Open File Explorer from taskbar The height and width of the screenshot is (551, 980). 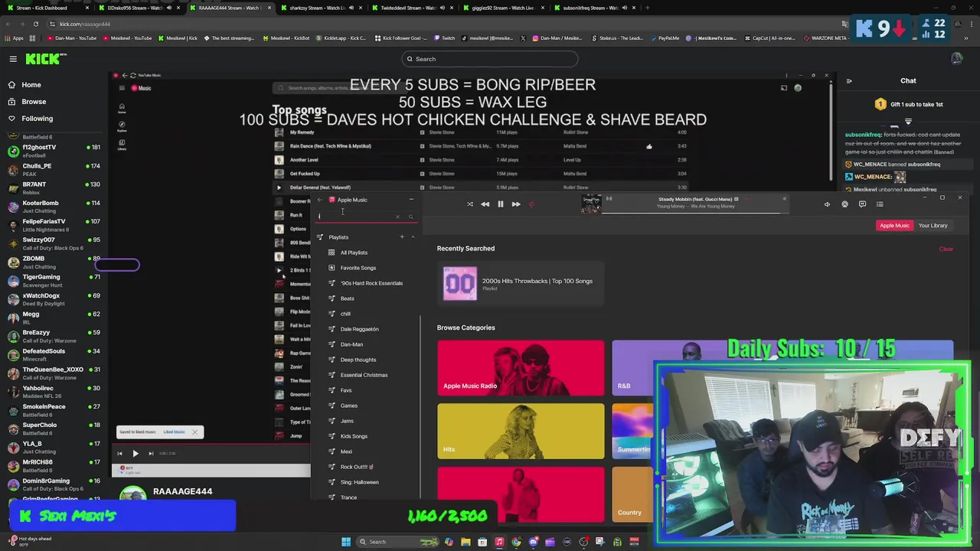[465, 542]
